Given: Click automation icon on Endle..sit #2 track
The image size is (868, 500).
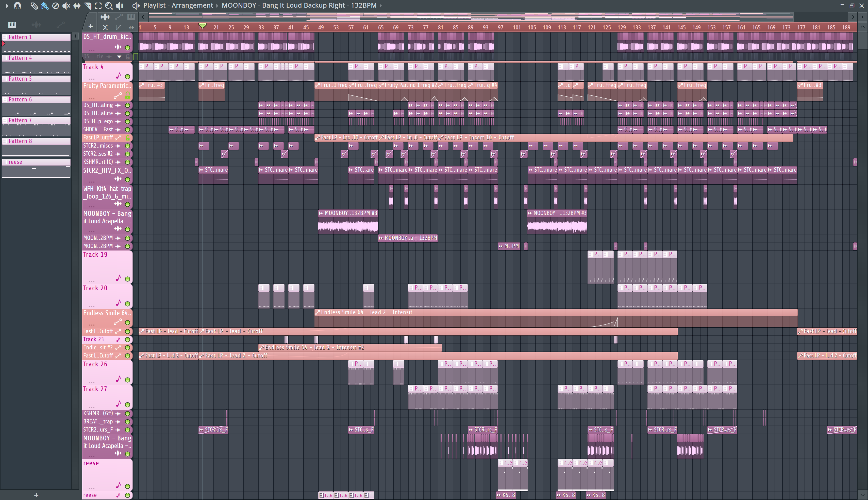Looking at the screenshot, I should pos(118,348).
